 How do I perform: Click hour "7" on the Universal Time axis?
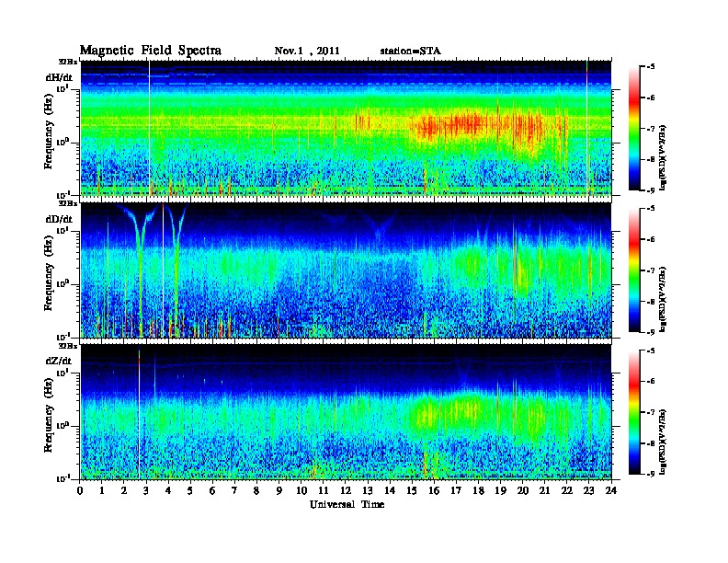[x=235, y=490]
